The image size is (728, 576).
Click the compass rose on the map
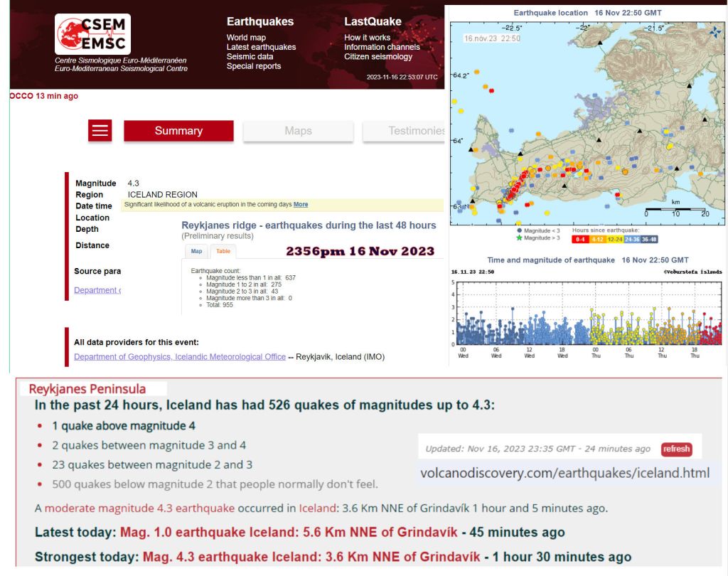714,33
